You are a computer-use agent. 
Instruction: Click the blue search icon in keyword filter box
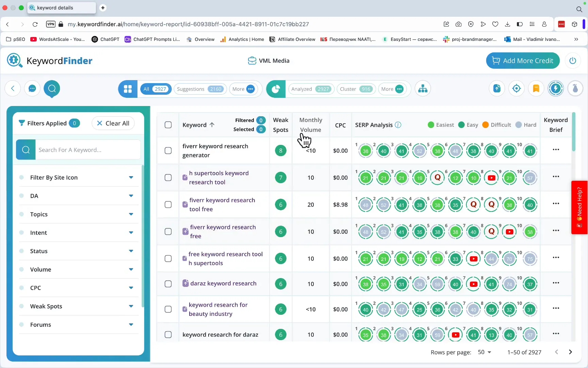coord(26,150)
